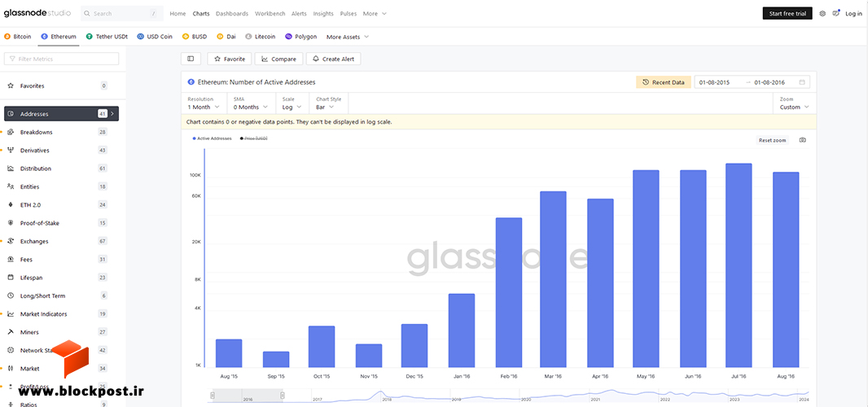Click the glassnode studio logo

point(37,13)
